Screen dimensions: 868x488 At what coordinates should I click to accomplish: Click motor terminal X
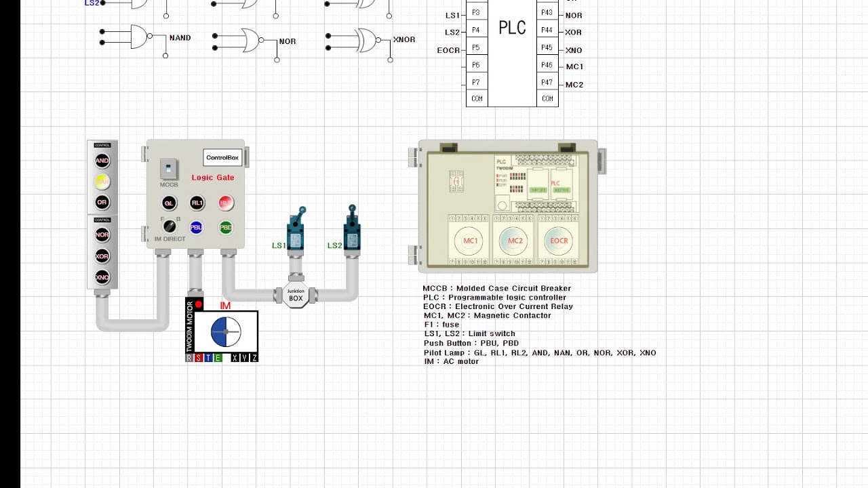235,358
